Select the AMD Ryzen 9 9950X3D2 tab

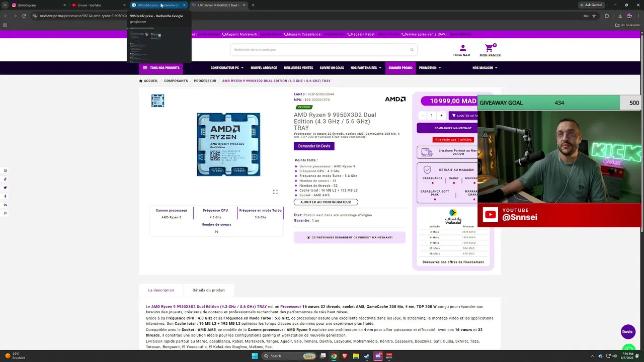click(x=218, y=5)
